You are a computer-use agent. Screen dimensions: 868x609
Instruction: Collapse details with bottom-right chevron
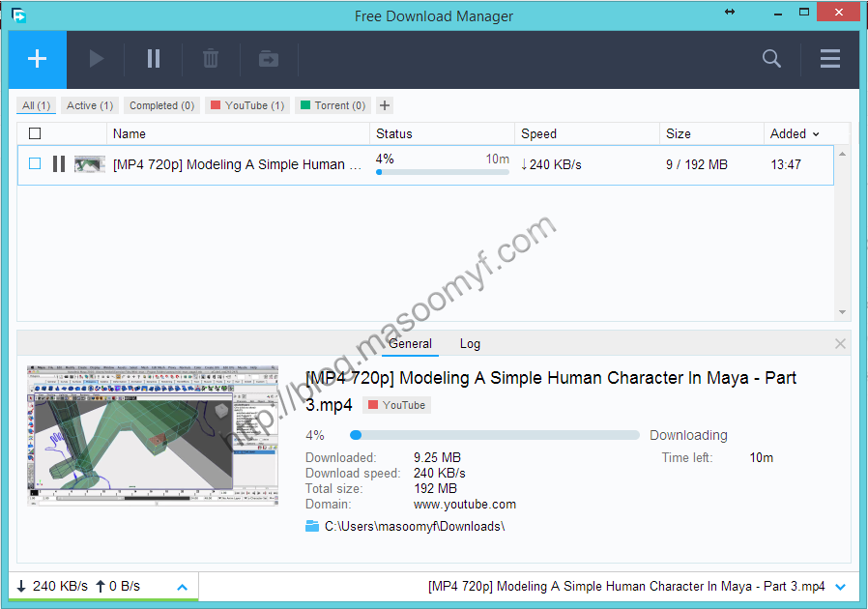coord(840,587)
